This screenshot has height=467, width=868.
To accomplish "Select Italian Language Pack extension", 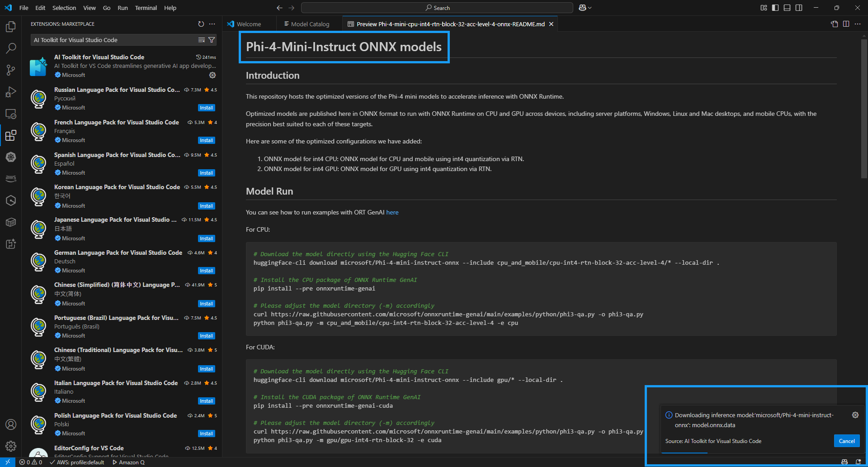I will pos(122,392).
